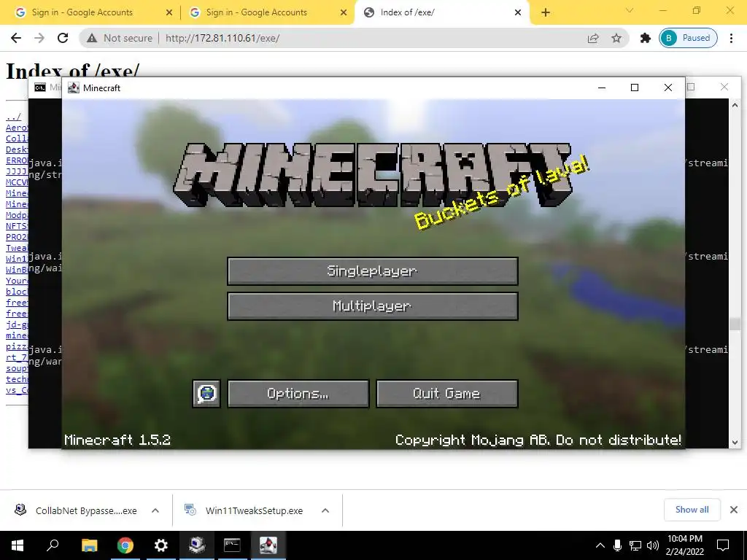Viewport: 747px width, 560px height.
Task: Reload the Index of /exe/ page
Action: coord(63,38)
